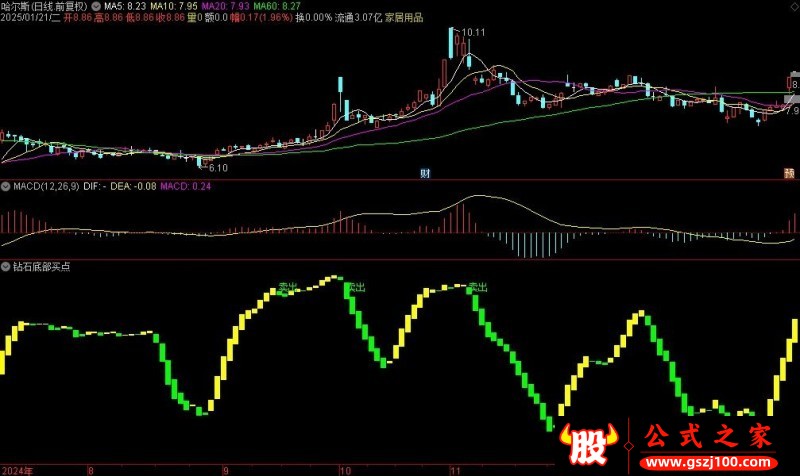Click the 流通3.07亿 float value
Screen dimensions: 800x476
coord(358,18)
